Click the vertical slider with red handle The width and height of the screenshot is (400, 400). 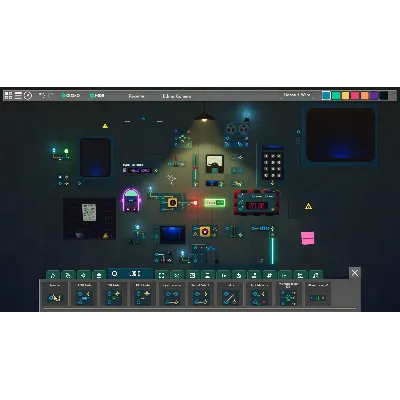point(195,170)
